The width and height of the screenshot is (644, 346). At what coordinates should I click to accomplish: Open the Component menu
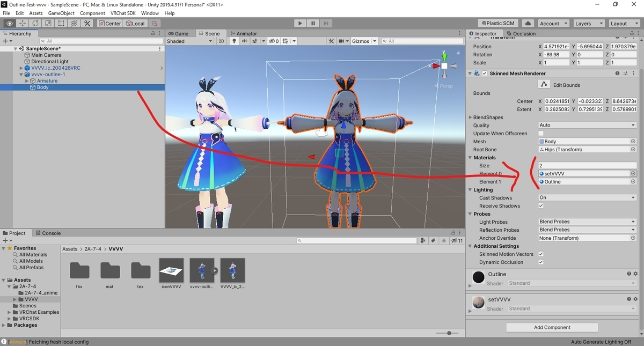[92, 13]
